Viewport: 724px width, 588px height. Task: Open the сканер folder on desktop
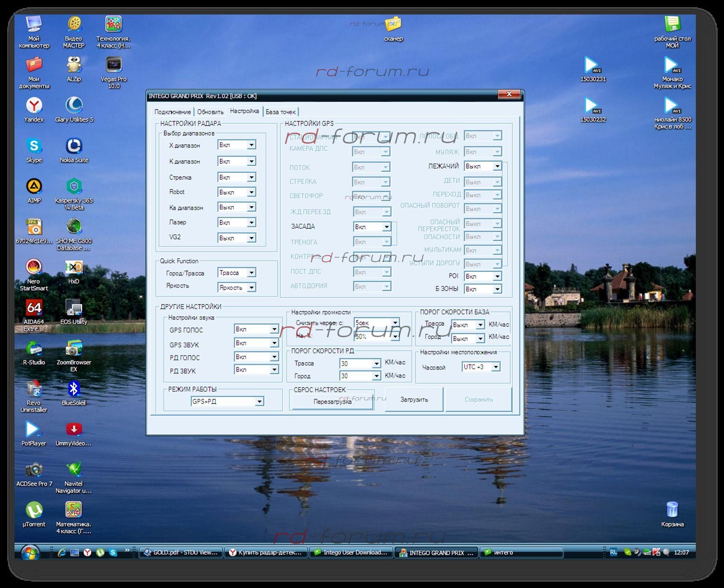(x=393, y=25)
